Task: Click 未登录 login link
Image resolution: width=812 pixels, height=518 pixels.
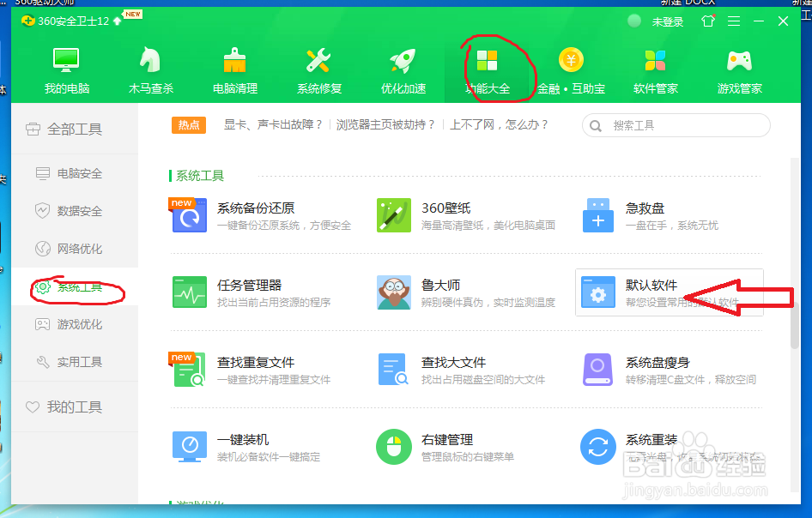Action: [x=668, y=21]
